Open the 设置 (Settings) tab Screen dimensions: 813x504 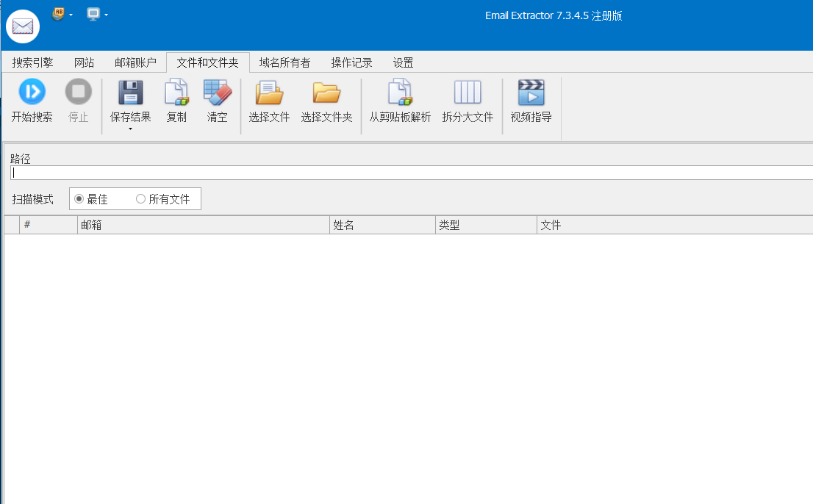(x=403, y=62)
